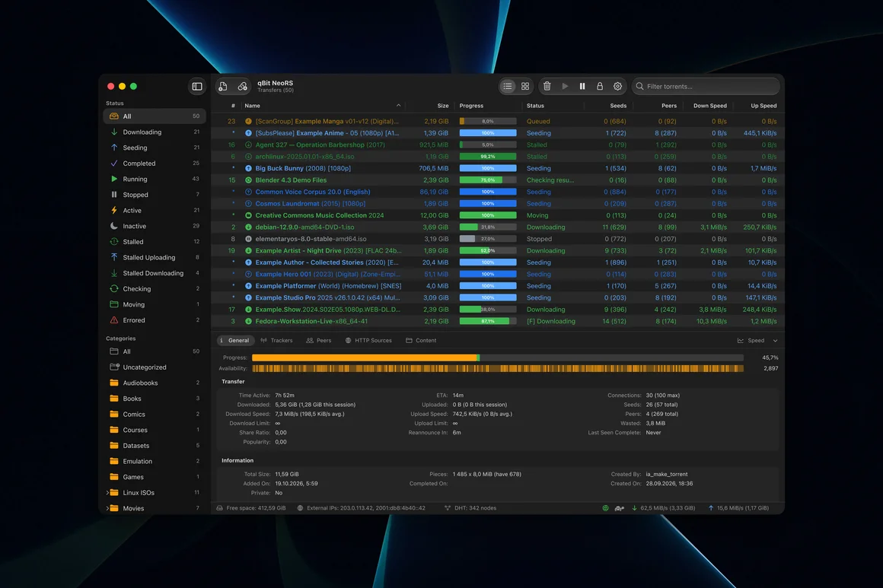
Task: Open the HTTP Sources tab
Action: [368, 341]
